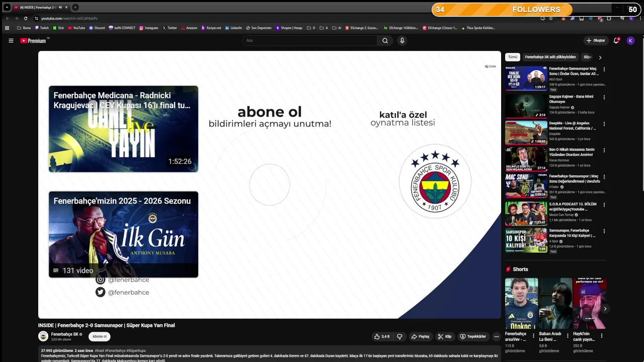Image resolution: width=644 pixels, height=362 pixels.
Task: Close the INSIDE Fenerbahçe browser tab
Action: [x=66, y=8]
